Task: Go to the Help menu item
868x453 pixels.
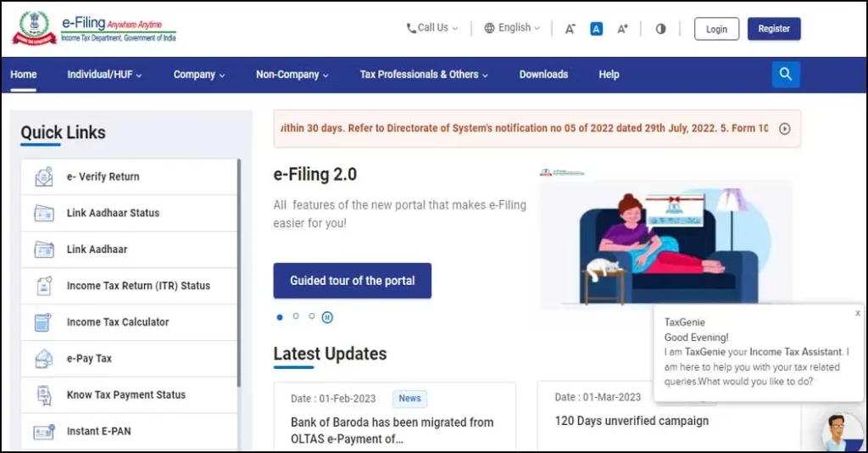Action: [609, 75]
